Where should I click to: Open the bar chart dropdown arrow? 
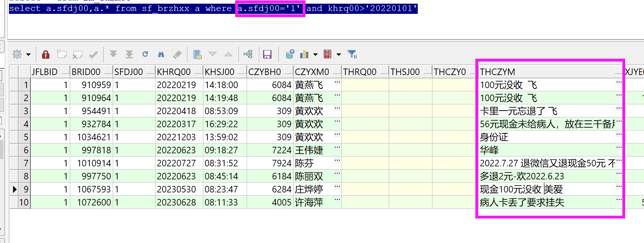[315, 54]
